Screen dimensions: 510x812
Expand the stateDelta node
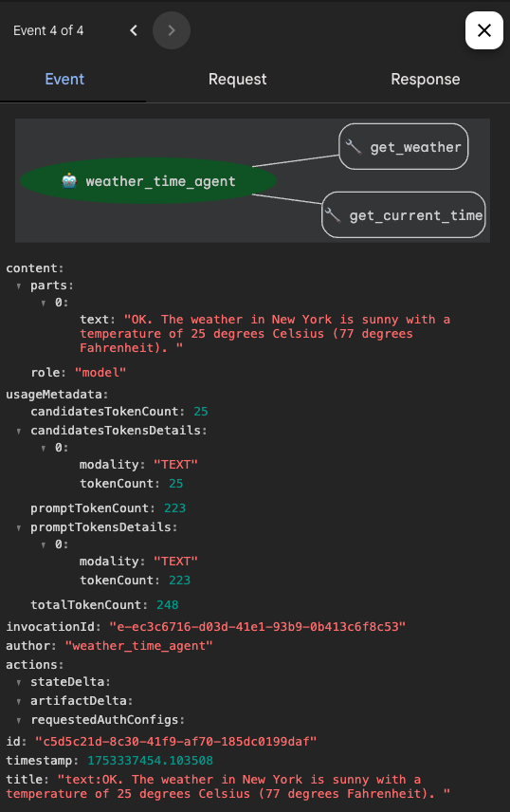19,683
